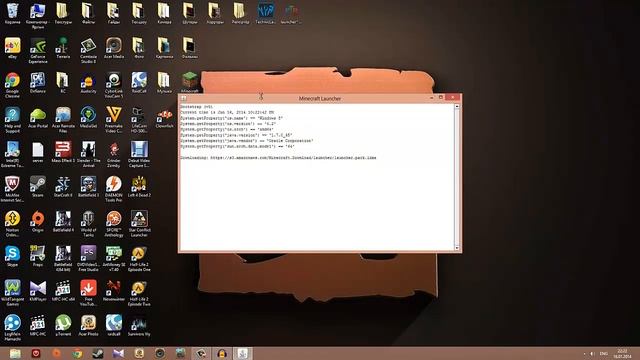Open KMPlayer from the taskbar
Image resolution: width=640 pixels, height=360 pixels.
(118, 353)
